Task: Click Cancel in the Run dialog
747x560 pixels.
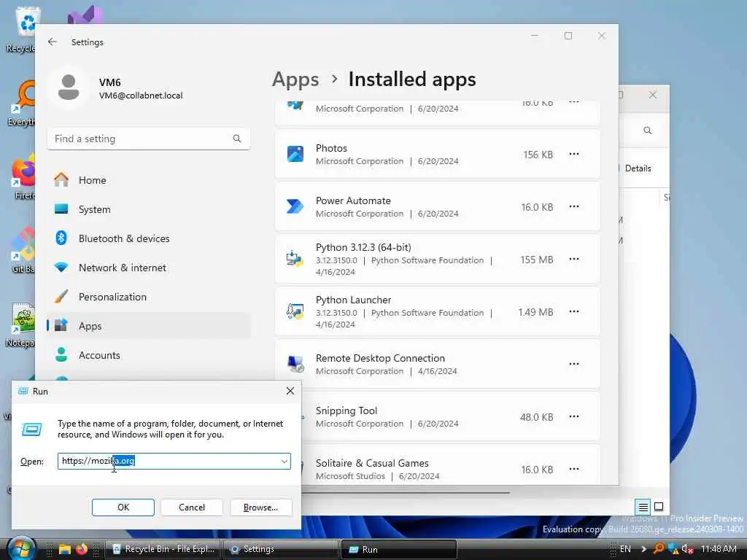Action: [x=192, y=507]
